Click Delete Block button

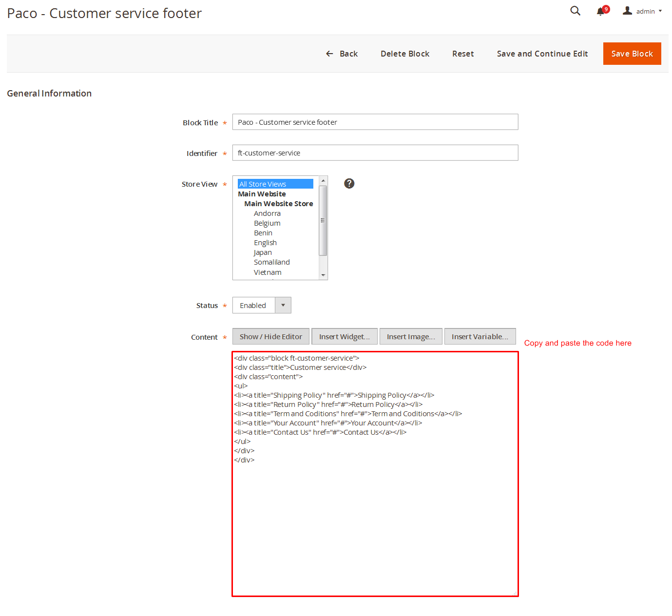point(405,54)
